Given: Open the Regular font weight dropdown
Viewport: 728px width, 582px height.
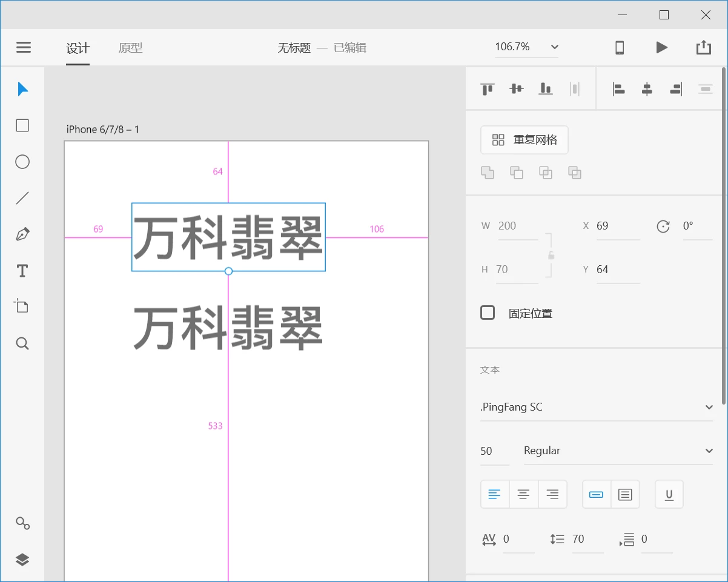Looking at the screenshot, I should point(618,451).
